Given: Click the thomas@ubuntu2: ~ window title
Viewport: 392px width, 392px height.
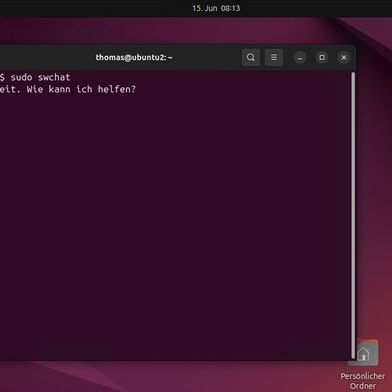Looking at the screenshot, I should pyautogui.click(x=134, y=57).
